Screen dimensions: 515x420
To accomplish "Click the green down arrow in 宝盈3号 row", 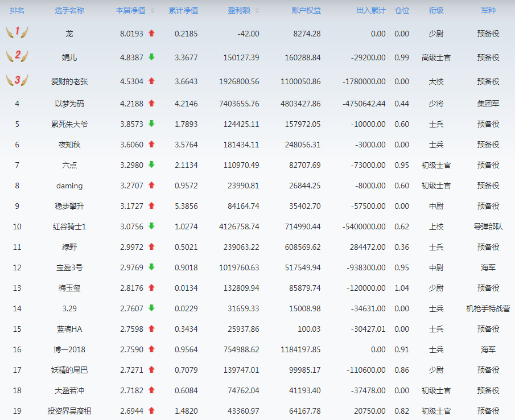I will (151, 267).
